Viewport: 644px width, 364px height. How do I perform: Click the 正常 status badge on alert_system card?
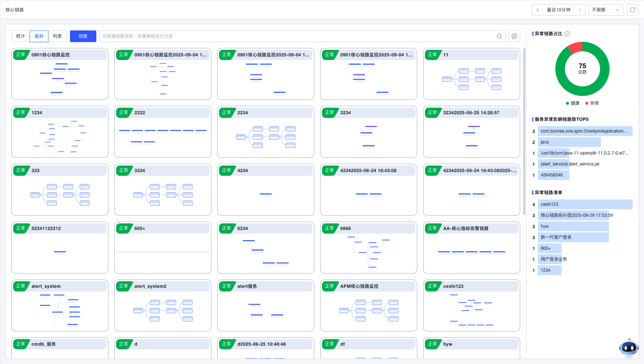tap(21, 286)
